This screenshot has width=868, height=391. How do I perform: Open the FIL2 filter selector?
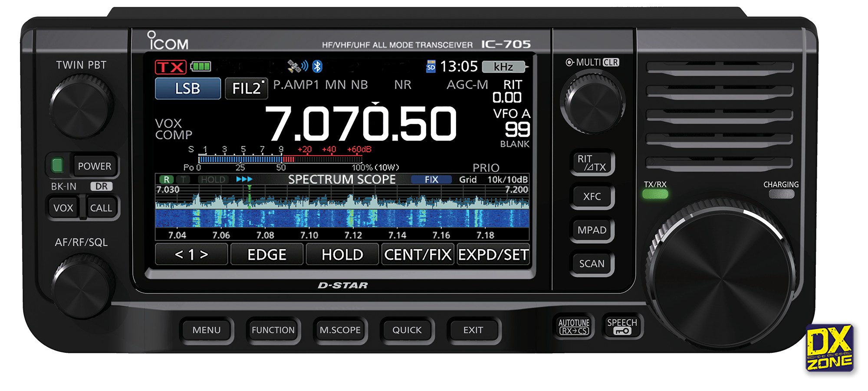247,88
